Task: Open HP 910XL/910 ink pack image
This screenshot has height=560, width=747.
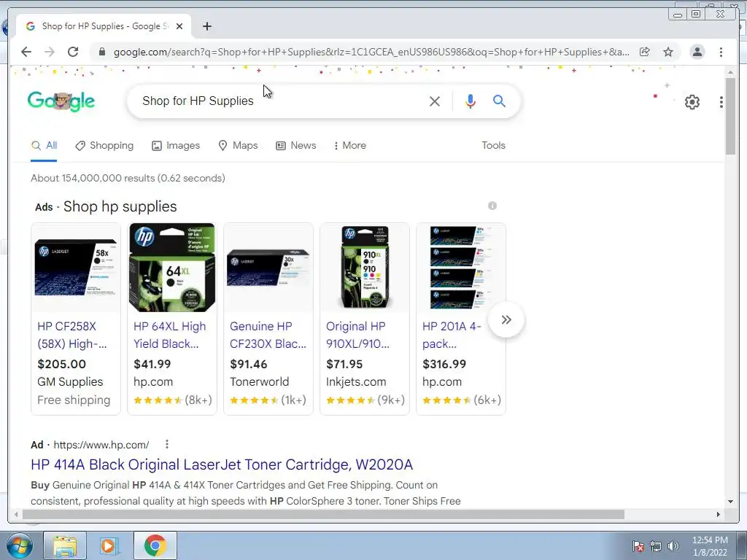Action: tap(365, 268)
